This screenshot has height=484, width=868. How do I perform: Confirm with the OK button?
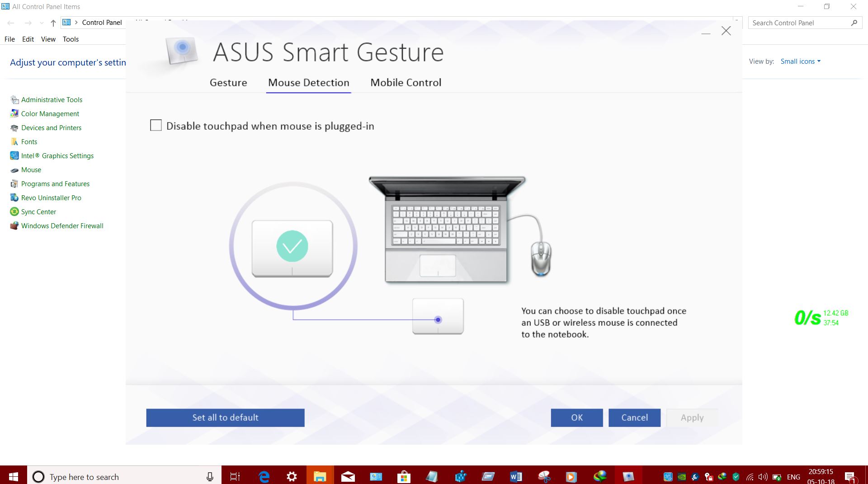click(577, 418)
